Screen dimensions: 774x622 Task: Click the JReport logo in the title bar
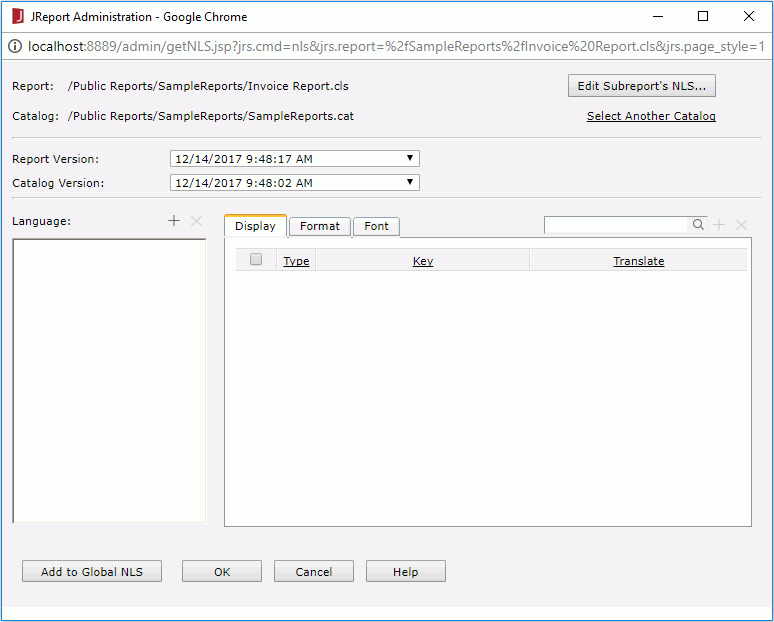(x=18, y=16)
